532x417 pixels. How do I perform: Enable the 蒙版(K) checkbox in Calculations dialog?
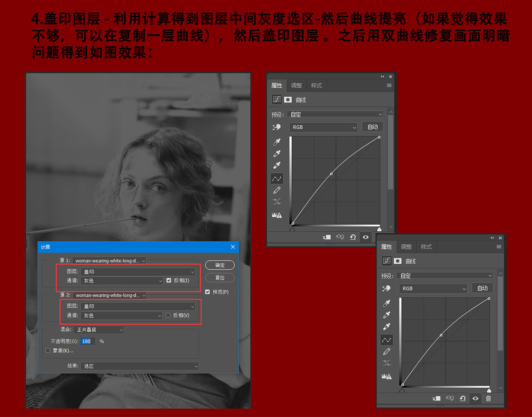(x=48, y=351)
